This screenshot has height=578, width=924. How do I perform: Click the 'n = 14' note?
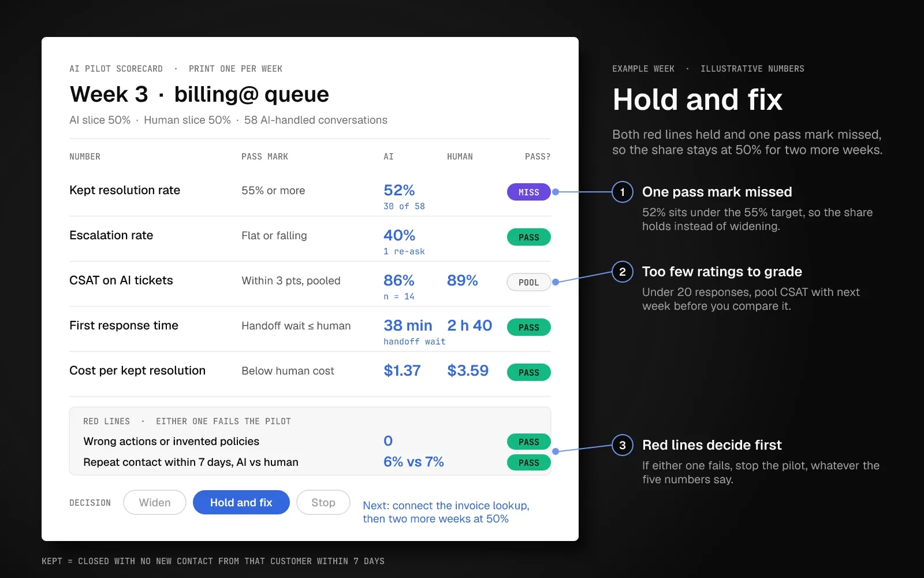pyautogui.click(x=399, y=297)
